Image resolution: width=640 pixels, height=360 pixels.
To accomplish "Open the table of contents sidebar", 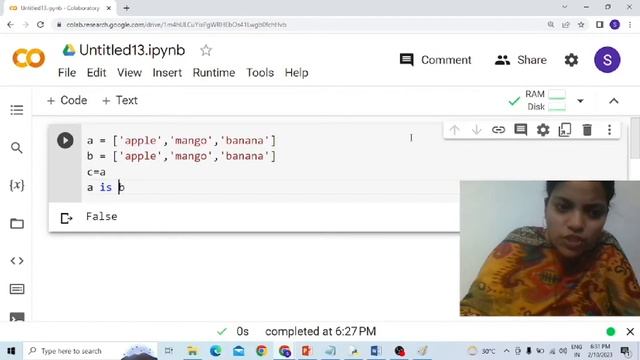I will pyautogui.click(x=17, y=110).
